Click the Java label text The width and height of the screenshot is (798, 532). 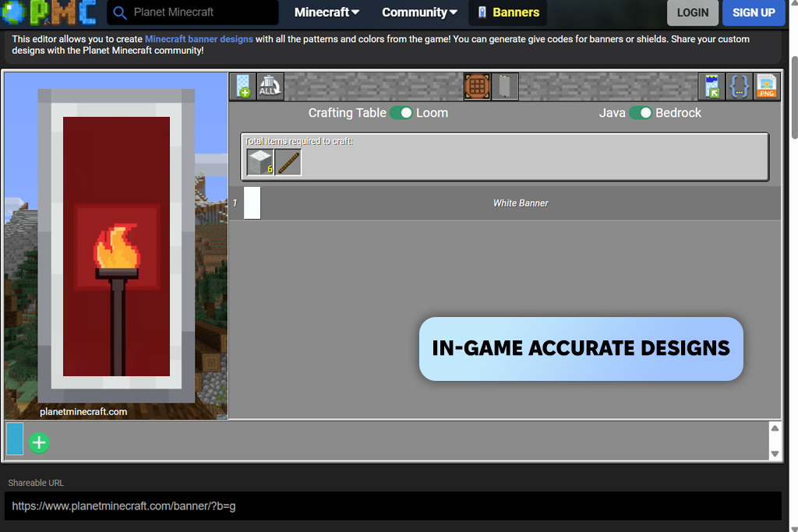tap(613, 113)
